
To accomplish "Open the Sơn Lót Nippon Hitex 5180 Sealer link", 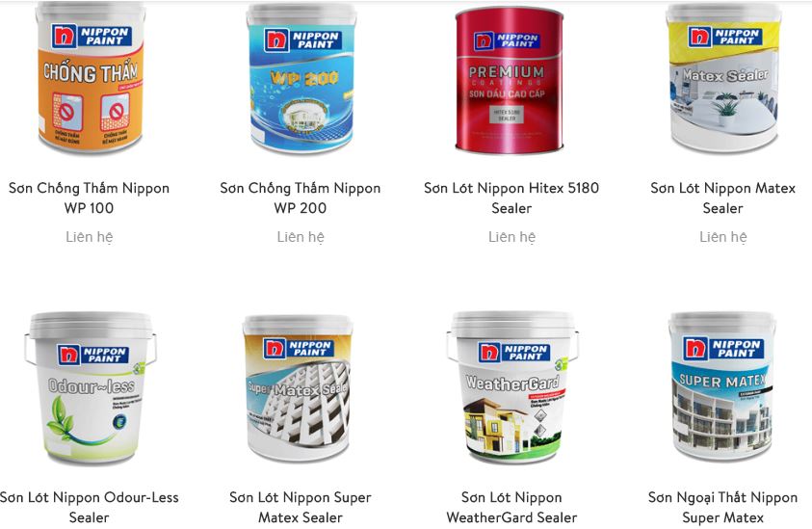I will tap(511, 198).
